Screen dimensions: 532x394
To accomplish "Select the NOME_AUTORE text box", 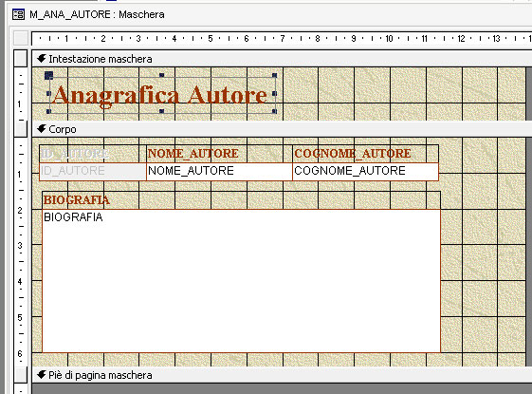I will (219, 171).
